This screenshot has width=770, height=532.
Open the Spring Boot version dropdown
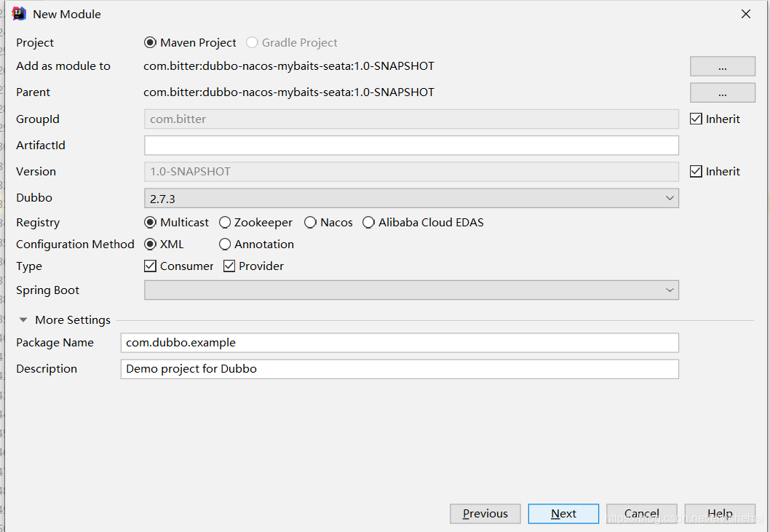point(411,290)
